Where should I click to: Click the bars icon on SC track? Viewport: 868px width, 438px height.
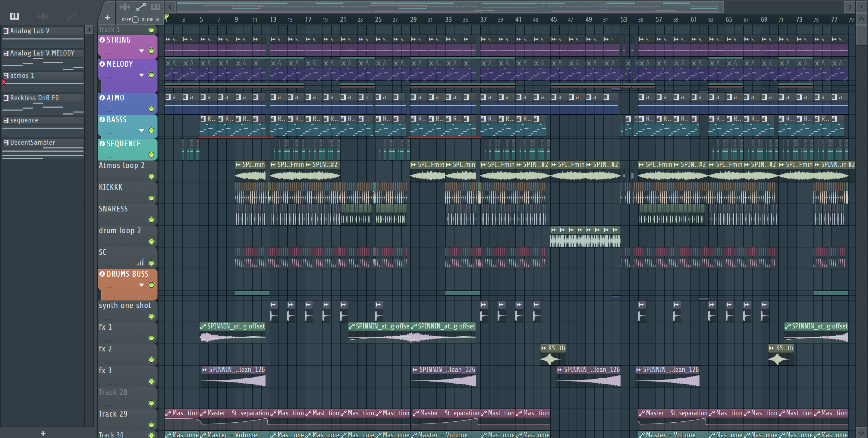[140, 262]
